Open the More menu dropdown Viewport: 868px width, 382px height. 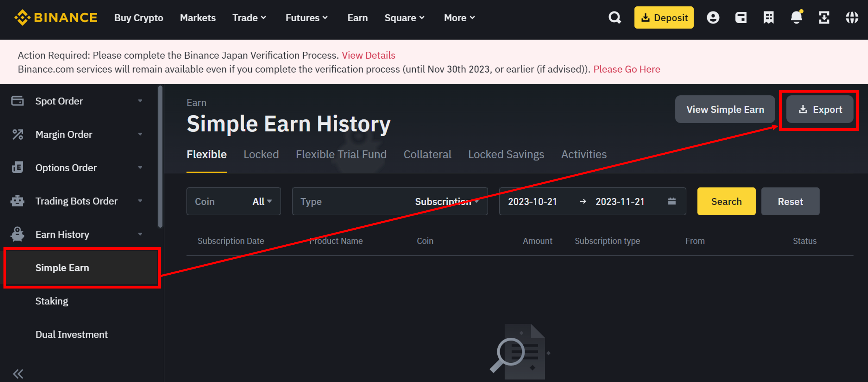[x=459, y=18]
